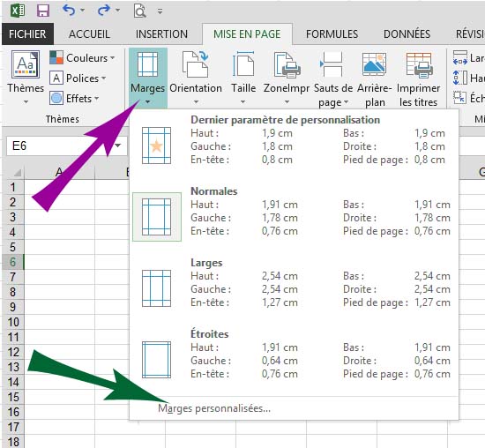Choose the Larges margins preset
The width and height of the screenshot is (485, 448).
[x=294, y=287]
